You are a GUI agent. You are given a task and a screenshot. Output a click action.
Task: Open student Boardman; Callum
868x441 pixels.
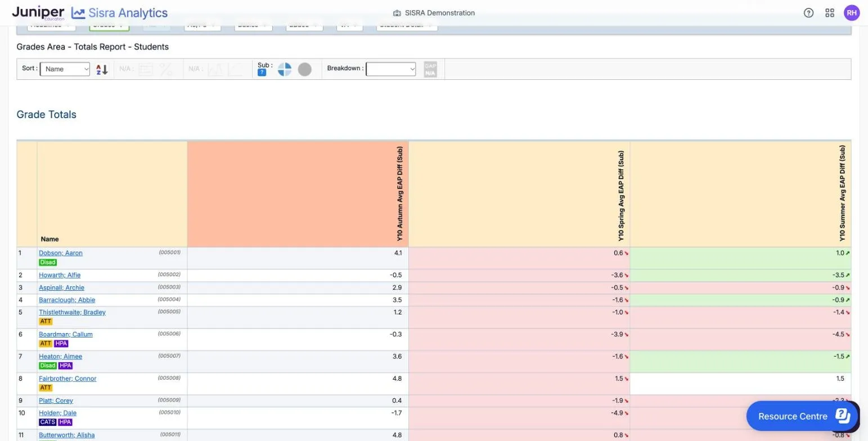click(x=66, y=334)
